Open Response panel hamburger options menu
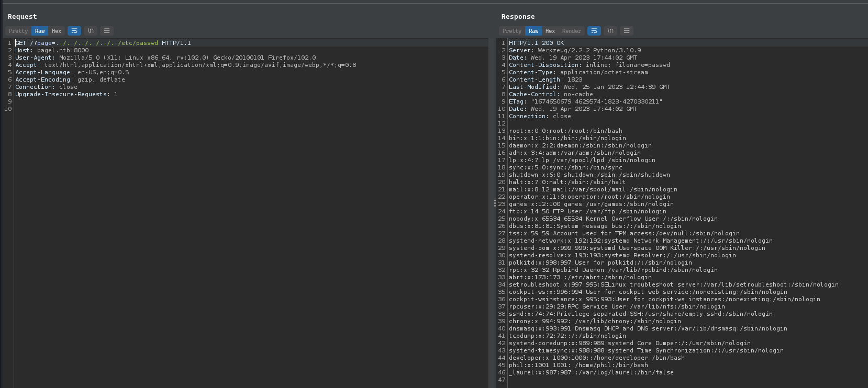 point(627,31)
